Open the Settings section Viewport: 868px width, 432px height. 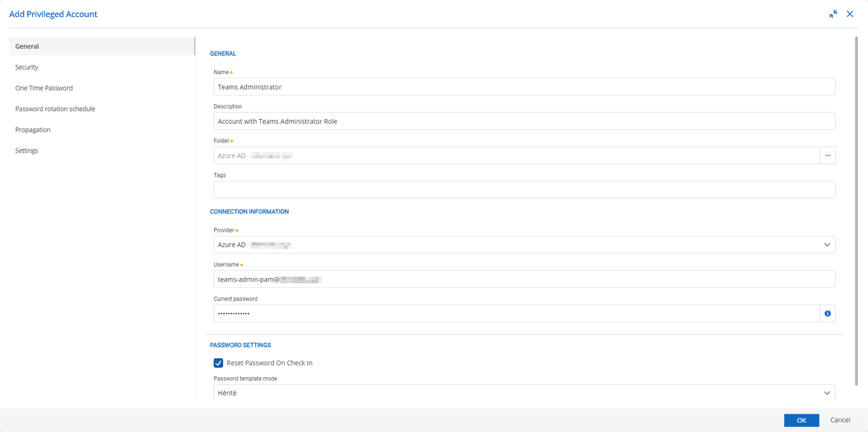coord(28,150)
